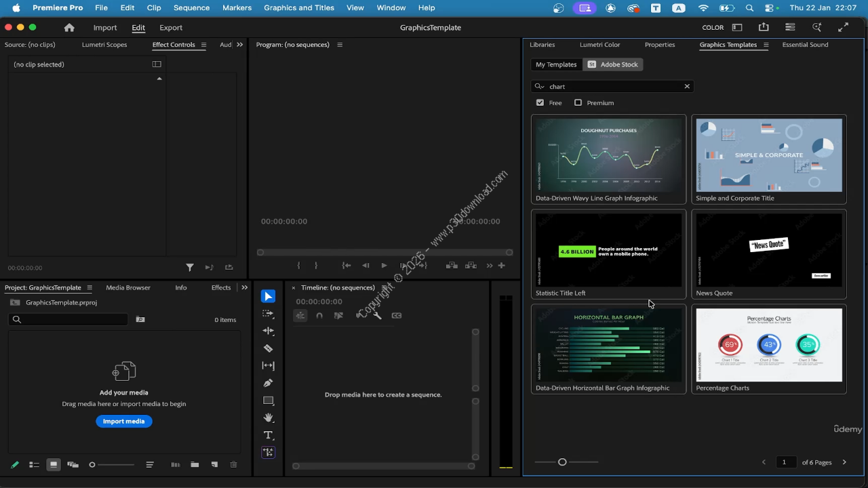Open timeline settings wrench icon

(377, 315)
